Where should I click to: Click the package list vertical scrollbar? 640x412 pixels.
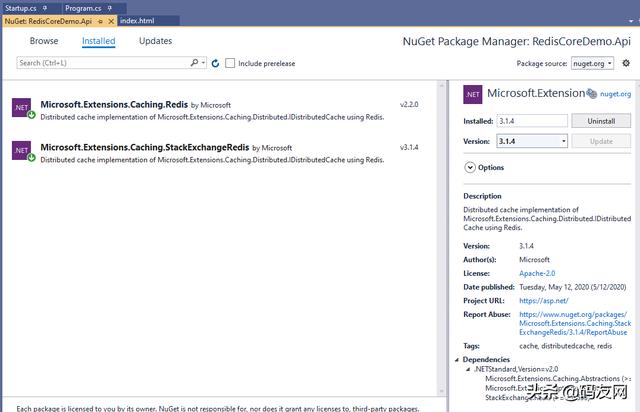(441, 238)
